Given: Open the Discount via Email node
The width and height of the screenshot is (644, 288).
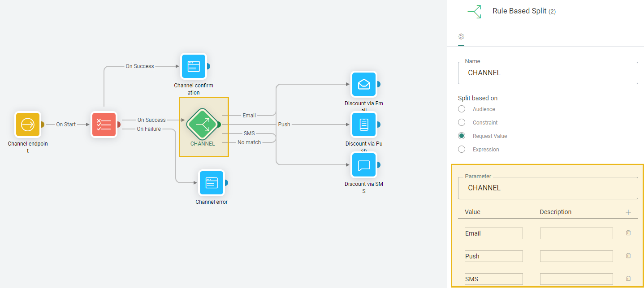Looking at the screenshot, I should point(364,84).
